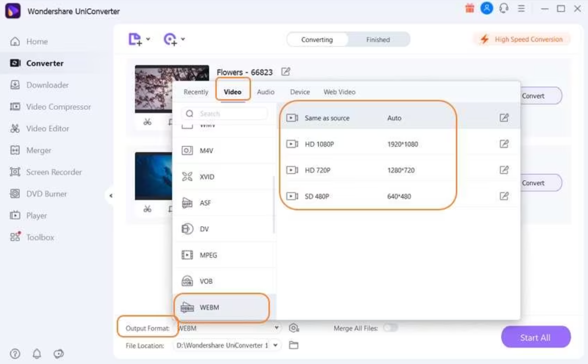Trim the Flowers video with scissors icon
This screenshot has width=588, height=364.
pos(148,122)
